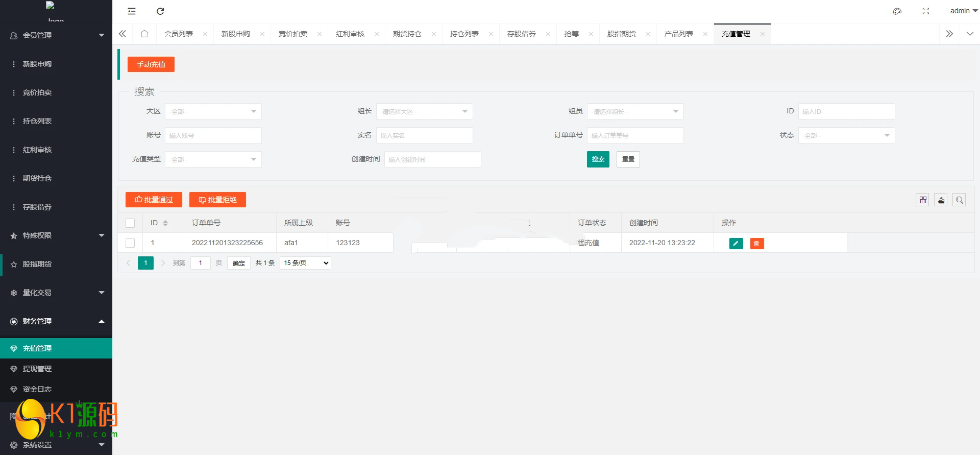Open the 大区 dropdown
980x455 pixels.
(x=213, y=111)
